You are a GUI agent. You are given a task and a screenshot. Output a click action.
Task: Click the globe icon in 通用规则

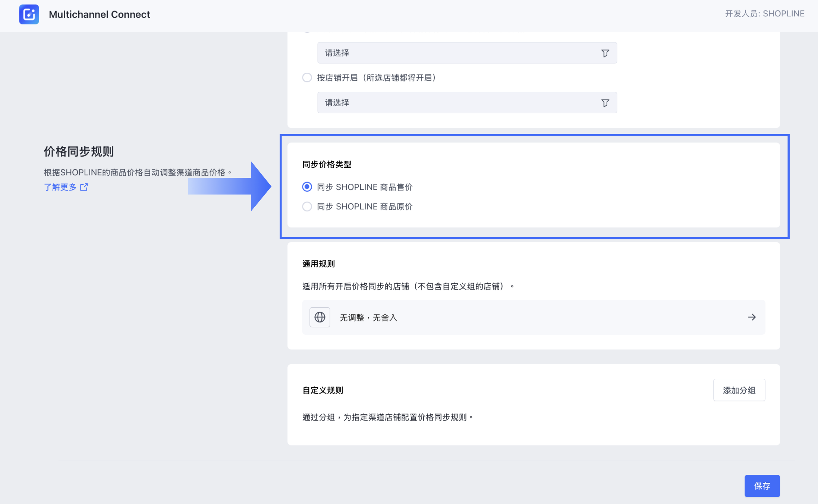click(320, 317)
